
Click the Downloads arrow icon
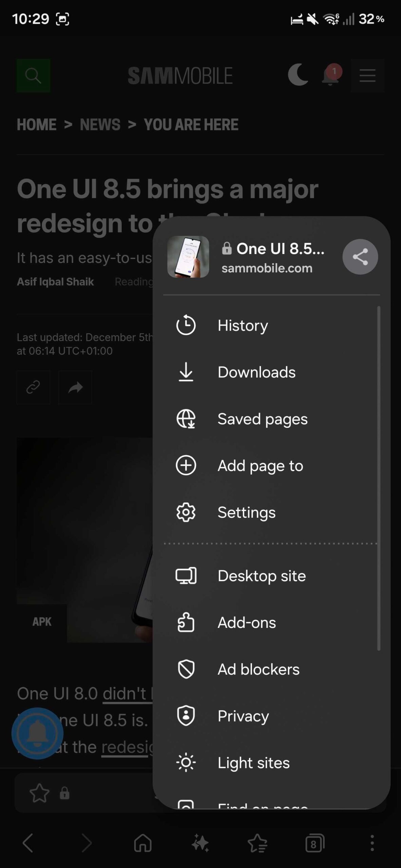tap(186, 372)
